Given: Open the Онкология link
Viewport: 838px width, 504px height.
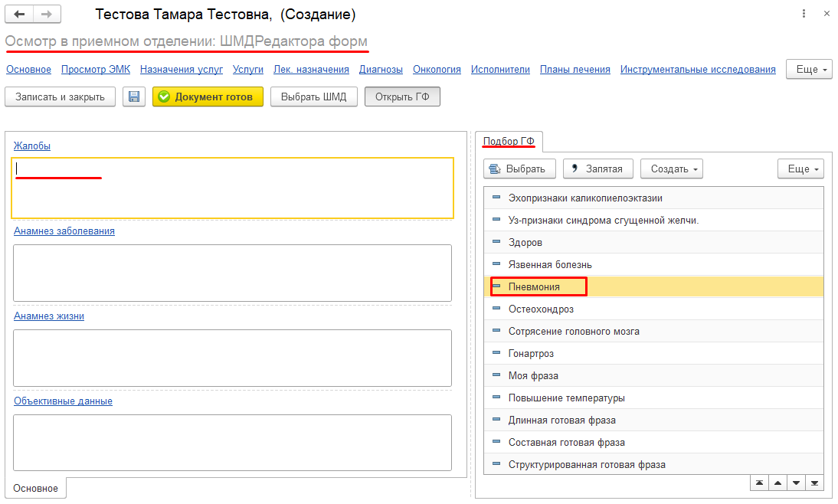Looking at the screenshot, I should tap(437, 70).
